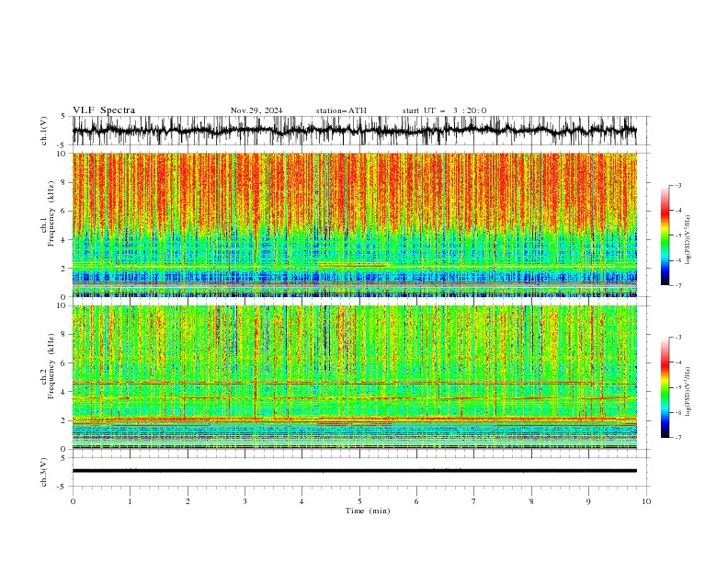Screen dimensions: 728x563
Task: Click the '-3' label on the upper color bar
Action: [677, 185]
